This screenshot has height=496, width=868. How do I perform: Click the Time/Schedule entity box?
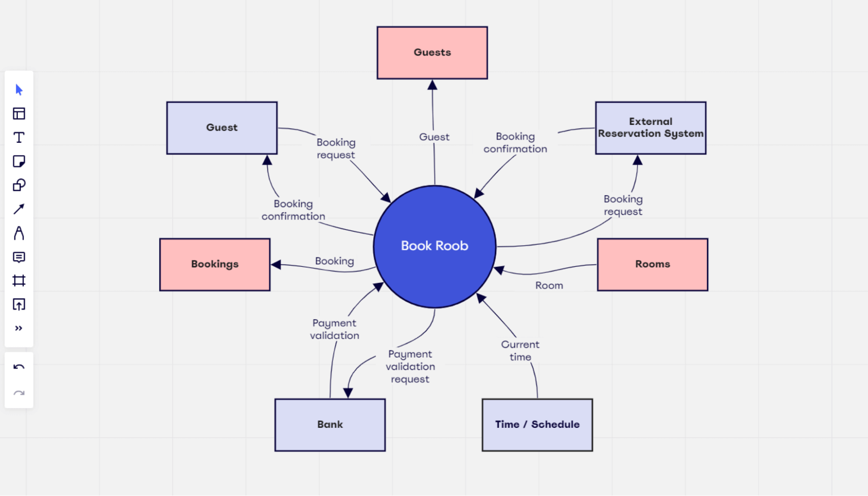535,424
